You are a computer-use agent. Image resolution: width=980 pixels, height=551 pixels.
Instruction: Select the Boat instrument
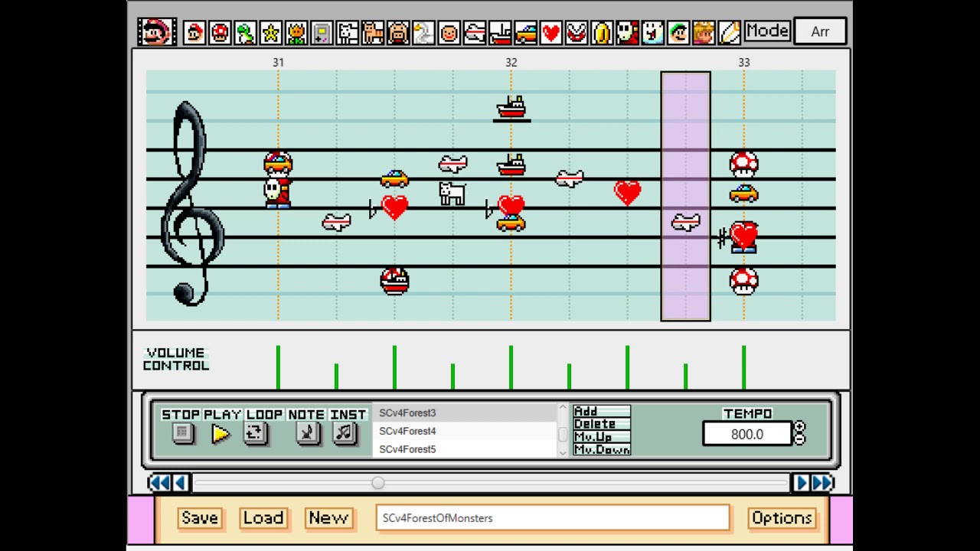click(x=500, y=32)
